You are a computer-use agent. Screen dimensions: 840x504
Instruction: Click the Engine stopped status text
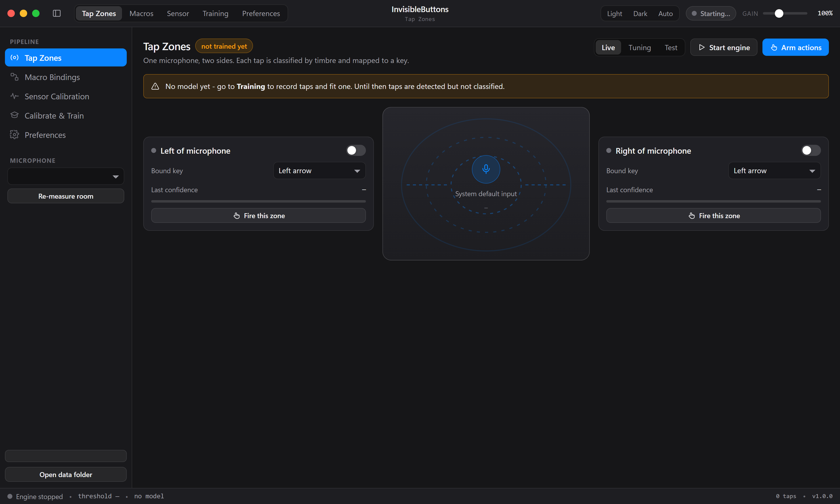pos(39,496)
